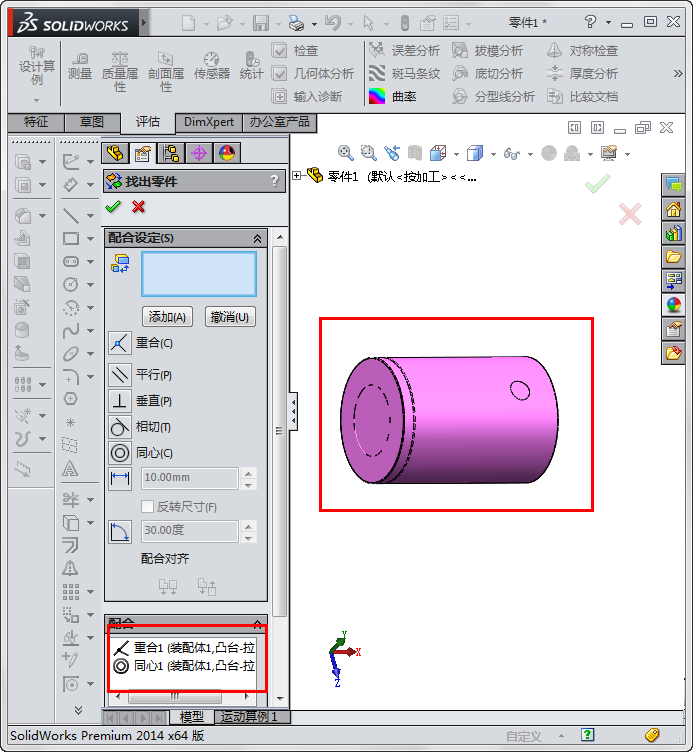Switch to DimXpert tab
693x752 pixels.
point(209,122)
